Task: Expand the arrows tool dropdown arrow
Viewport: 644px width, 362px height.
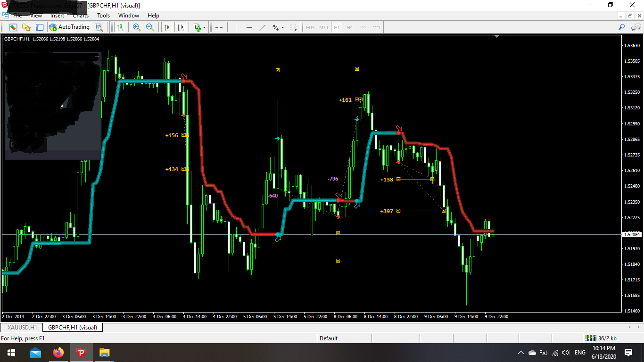Action: tap(283, 27)
